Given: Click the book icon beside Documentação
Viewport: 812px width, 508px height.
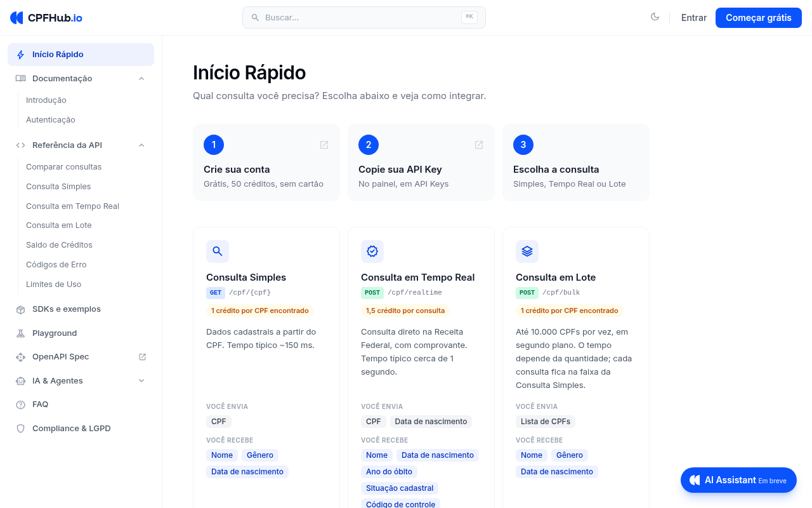Looking at the screenshot, I should point(21,79).
